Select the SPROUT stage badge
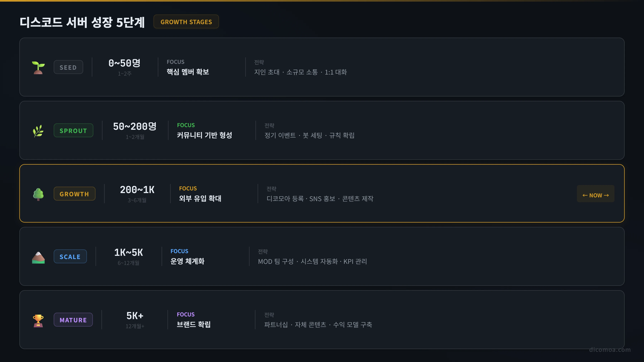This screenshot has height=362, width=644. tap(74, 130)
